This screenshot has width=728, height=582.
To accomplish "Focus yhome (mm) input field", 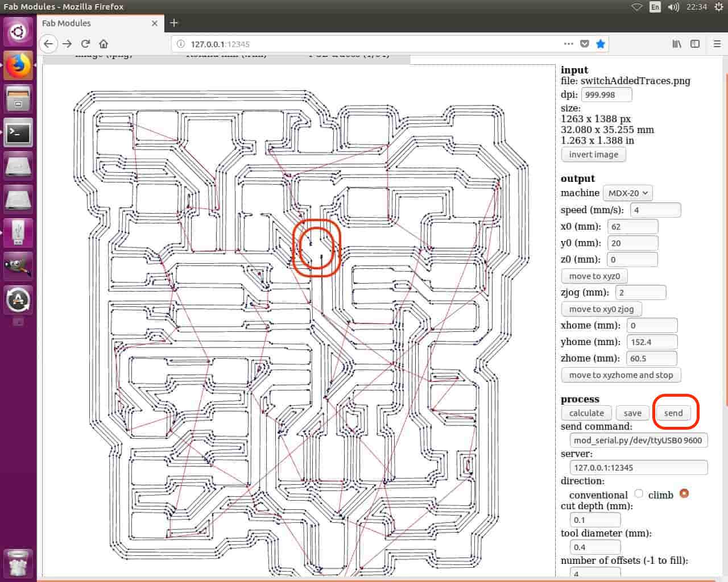I will tap(652, 342).
